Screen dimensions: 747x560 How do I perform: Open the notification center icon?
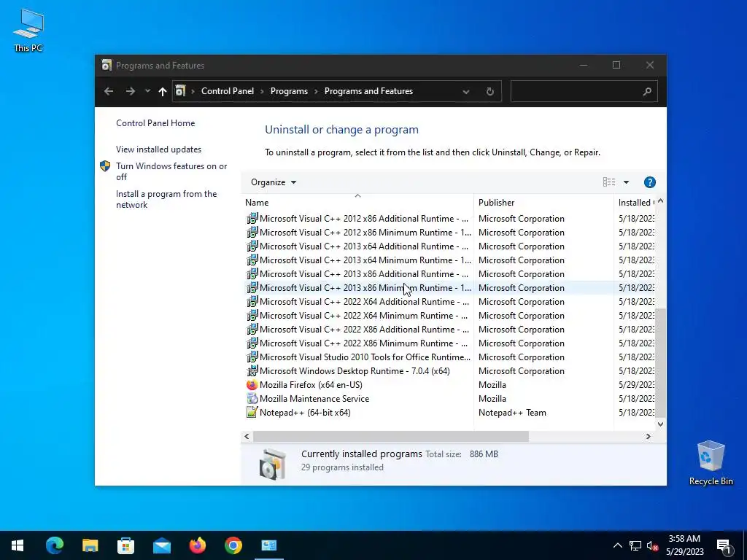(724, 546)
